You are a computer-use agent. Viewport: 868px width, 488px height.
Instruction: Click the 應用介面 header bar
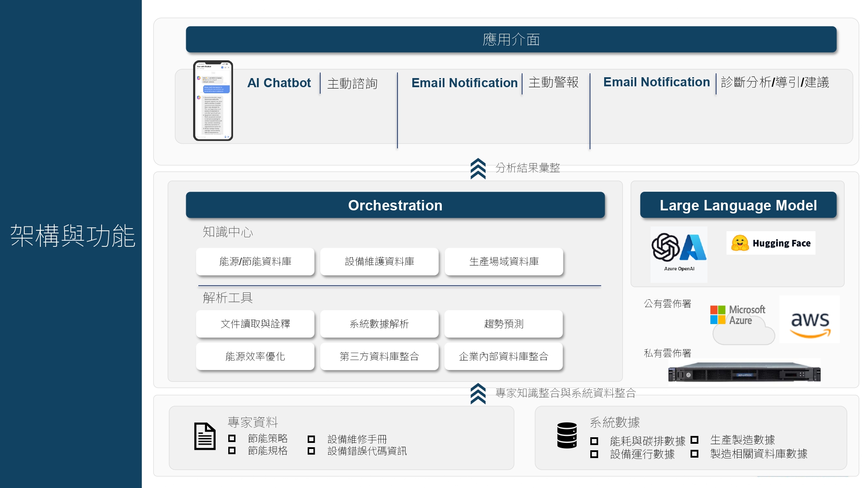[x=511, y=39]
